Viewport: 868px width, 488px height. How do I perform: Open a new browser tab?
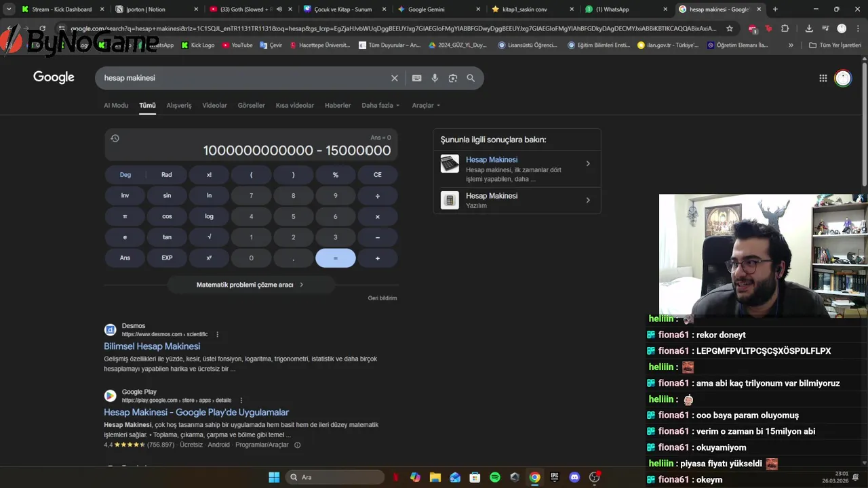(x=775, y=9)
